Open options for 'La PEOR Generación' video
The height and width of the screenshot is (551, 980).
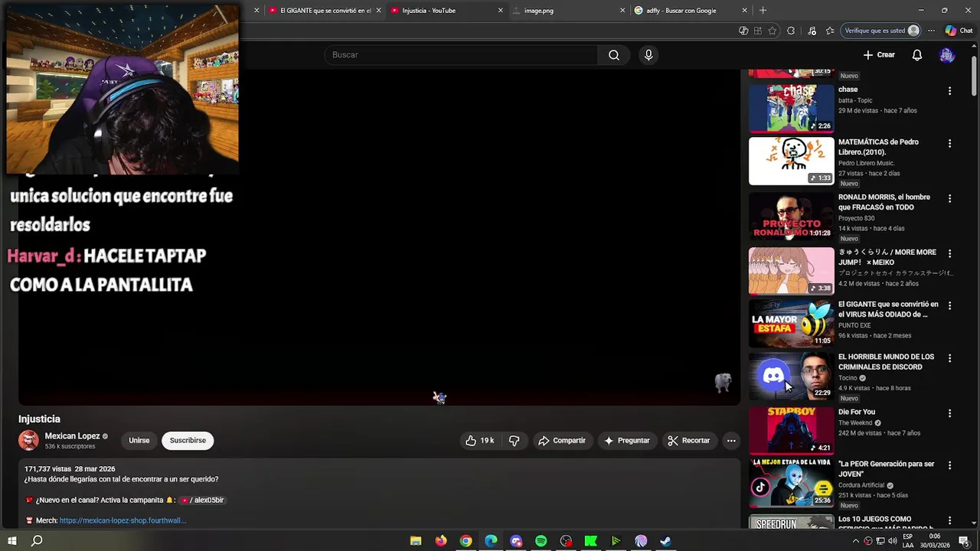point(949,466)
